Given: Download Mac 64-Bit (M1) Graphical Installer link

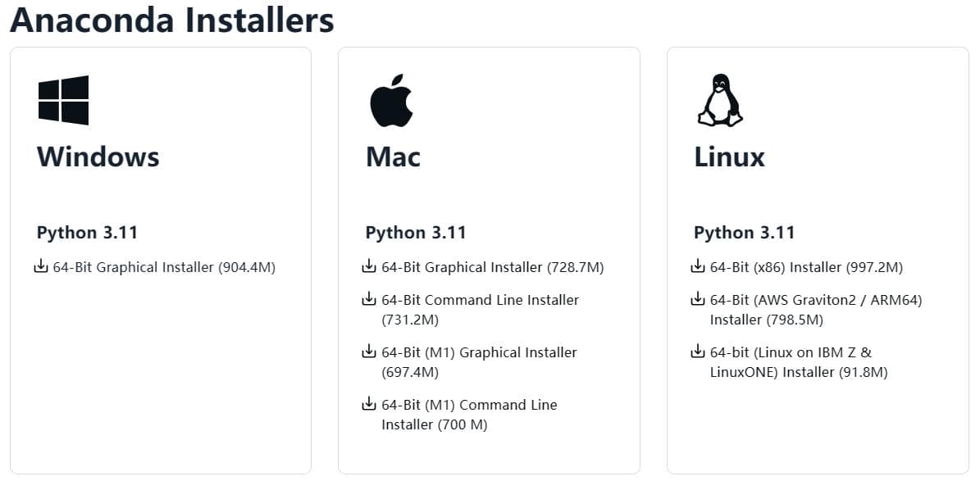Looking at the screenshot, I should (x=480, y=362).
